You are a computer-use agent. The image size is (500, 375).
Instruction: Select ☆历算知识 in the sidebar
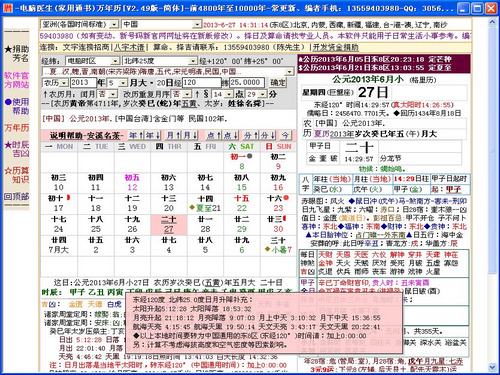pyautogui.click(x=17, y=175)
